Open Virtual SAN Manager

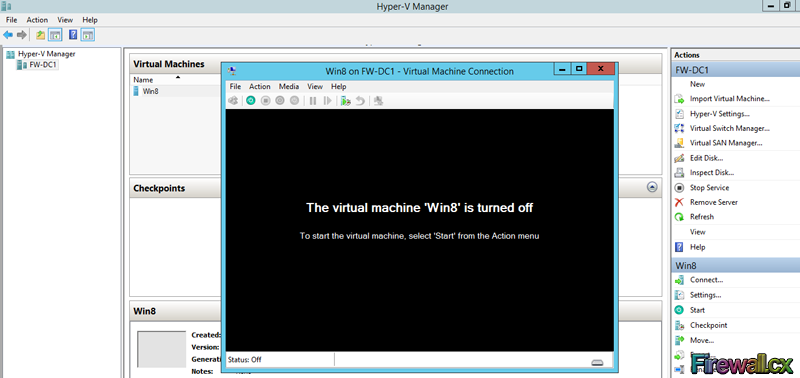click(726, 143)
